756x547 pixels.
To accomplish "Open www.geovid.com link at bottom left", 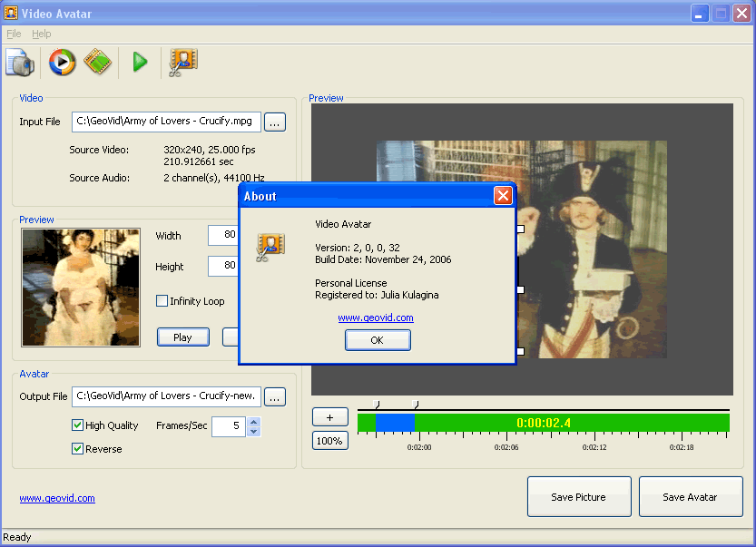I will coord(57,498).
